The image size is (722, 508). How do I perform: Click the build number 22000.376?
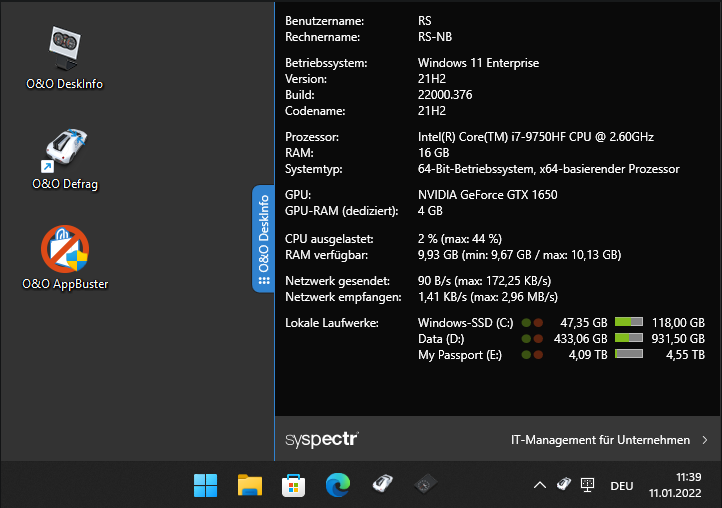(445, 95)
